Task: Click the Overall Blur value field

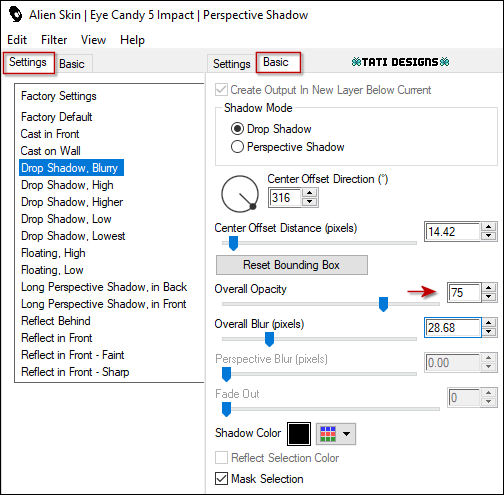Action: pyautogui.click(x=453, y=328)
